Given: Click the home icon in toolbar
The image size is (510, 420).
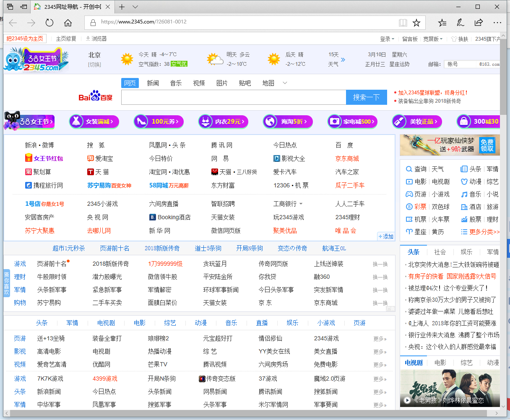Looking at the screenshot, I should pyautogui.click(x=68, y=23).
